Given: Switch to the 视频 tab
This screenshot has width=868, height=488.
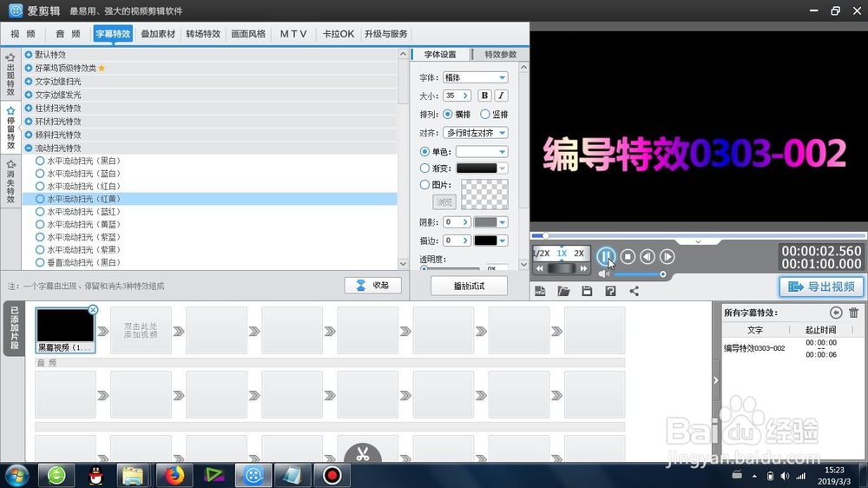Looking at the screenshot, I should 23,34.
